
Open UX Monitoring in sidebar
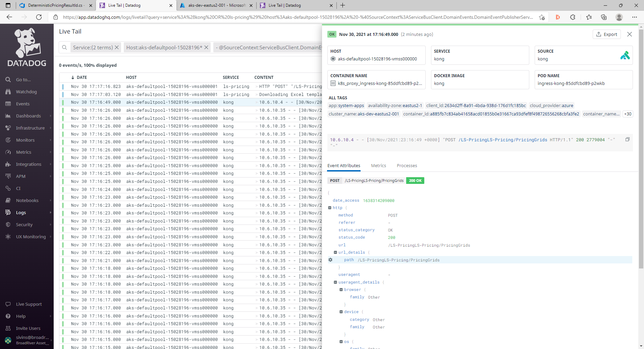coord(31,237)
